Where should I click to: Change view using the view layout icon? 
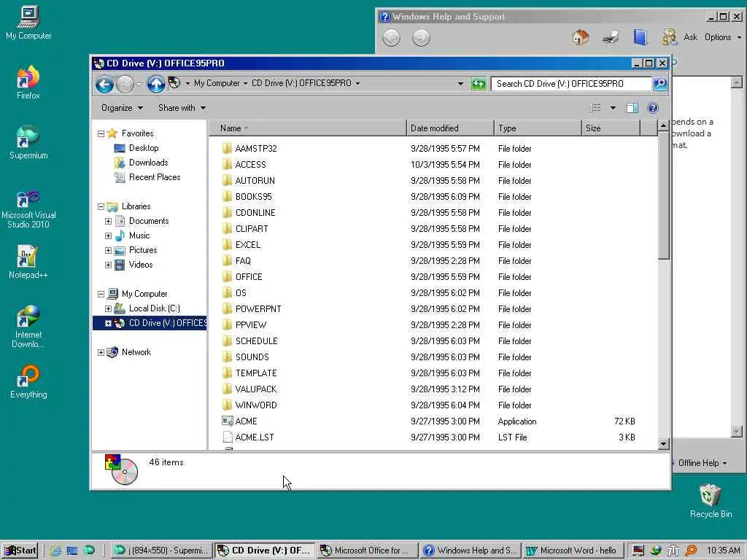coord(595,108)
